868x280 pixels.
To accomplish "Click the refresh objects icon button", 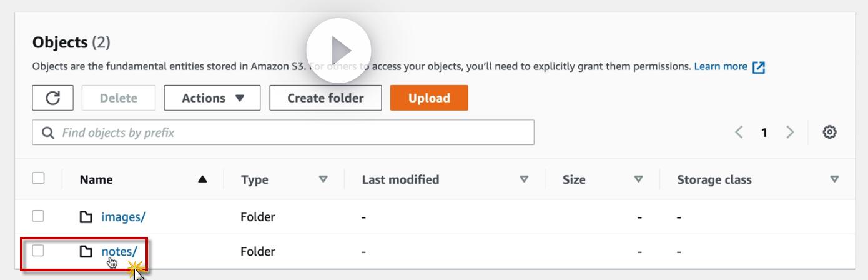I will point(53,98).
